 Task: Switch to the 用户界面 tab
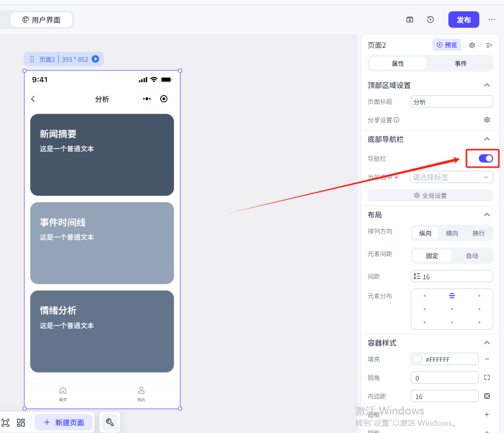point(42,20)
